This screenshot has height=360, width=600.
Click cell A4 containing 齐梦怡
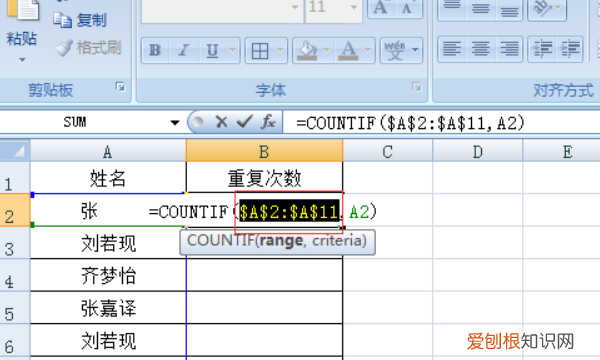pyautogui.click(x=108, y=275)
